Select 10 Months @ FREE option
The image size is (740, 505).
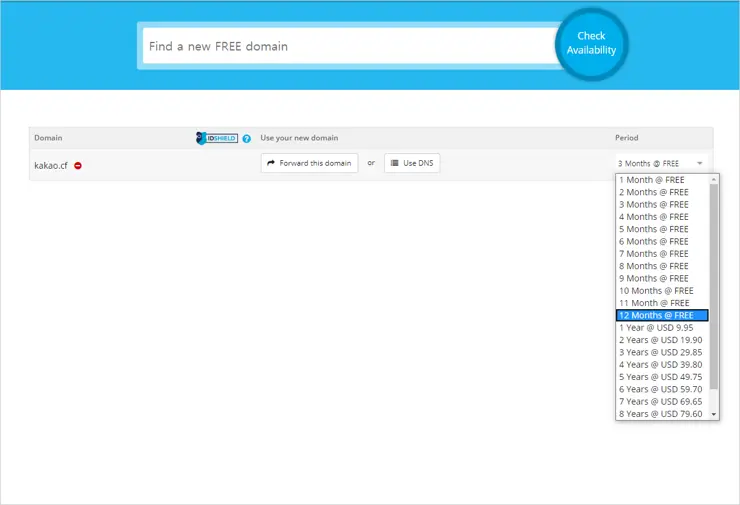661,291
